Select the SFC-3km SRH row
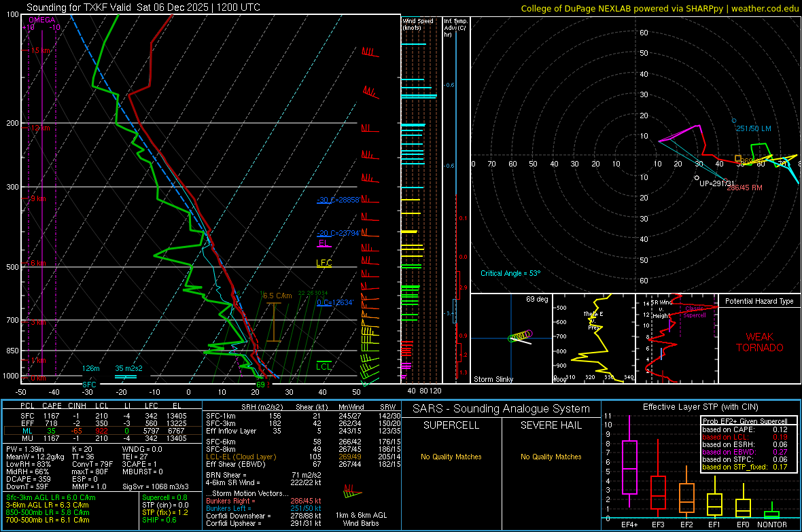 point(303,423)
